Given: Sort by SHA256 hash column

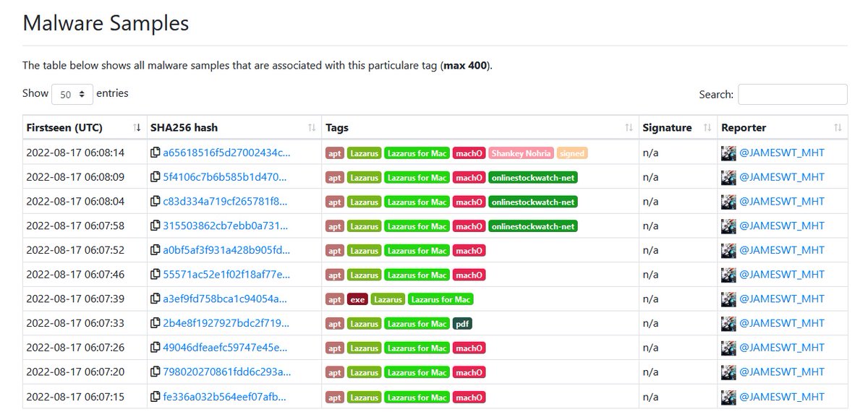Looking at the screenshot, I should (x=234, y=127).
